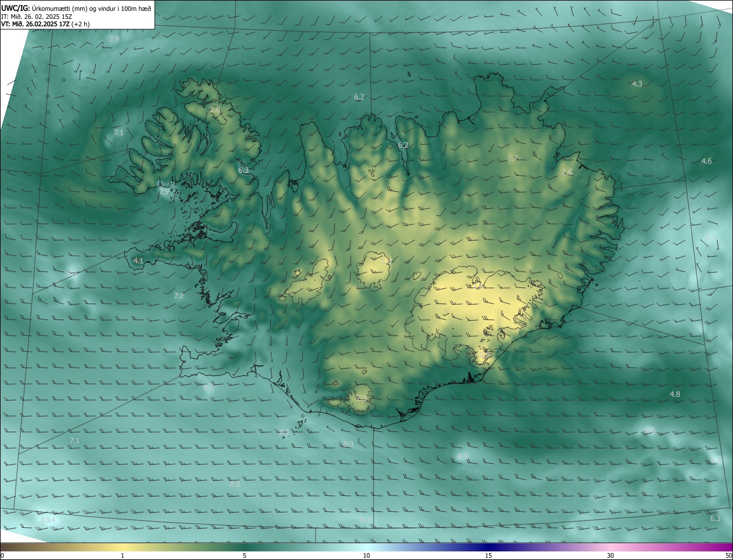Select the 4.6 value label
Viewport: 733px width, 560px height.
707,161
